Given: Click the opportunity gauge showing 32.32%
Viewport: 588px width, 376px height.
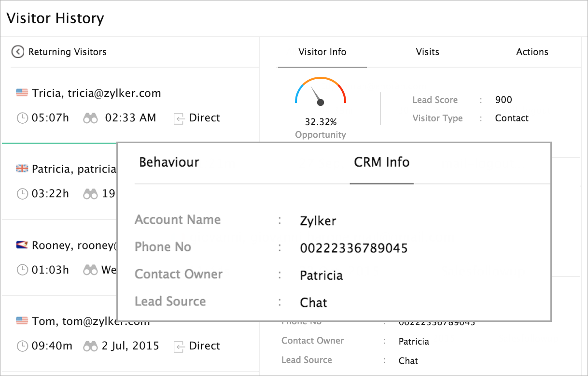Looking at the screenshot, I should (321, 92).
